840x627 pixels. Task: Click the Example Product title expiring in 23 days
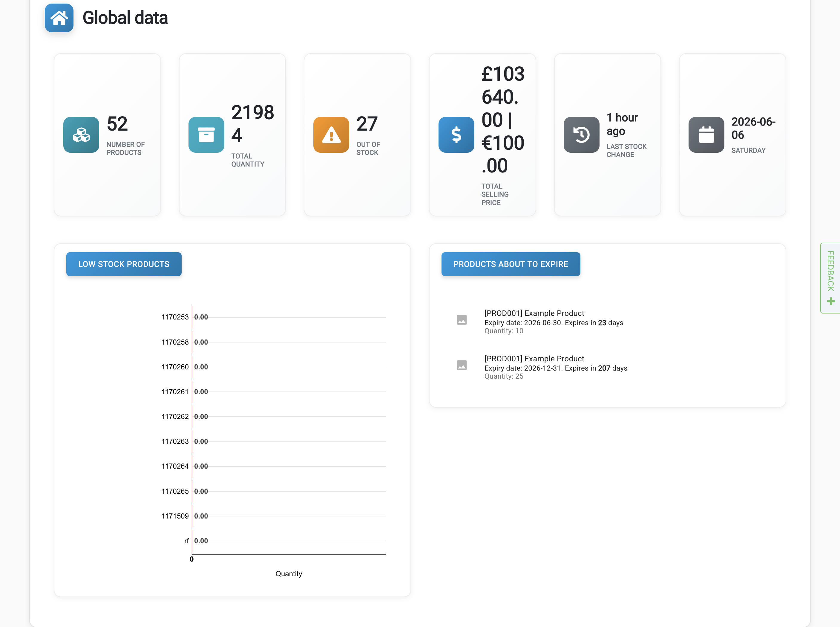(534, 313)
